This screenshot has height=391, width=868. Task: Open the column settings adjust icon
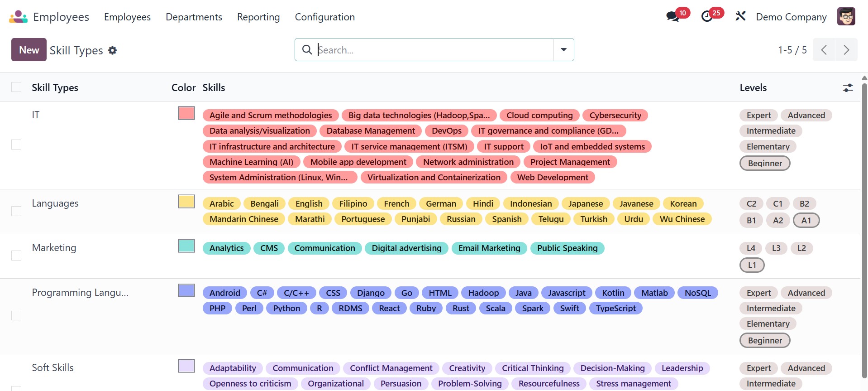(848, 88)
